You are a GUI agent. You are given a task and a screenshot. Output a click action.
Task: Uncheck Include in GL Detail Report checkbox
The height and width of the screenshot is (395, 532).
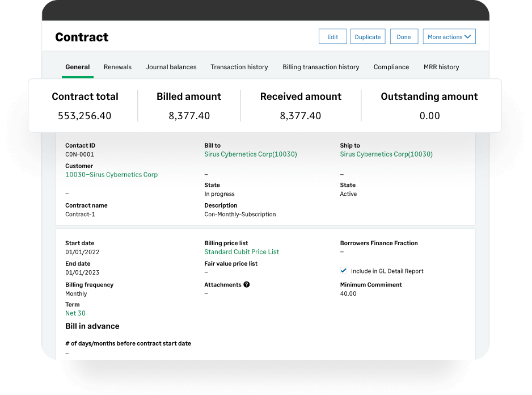click(343, 271)
